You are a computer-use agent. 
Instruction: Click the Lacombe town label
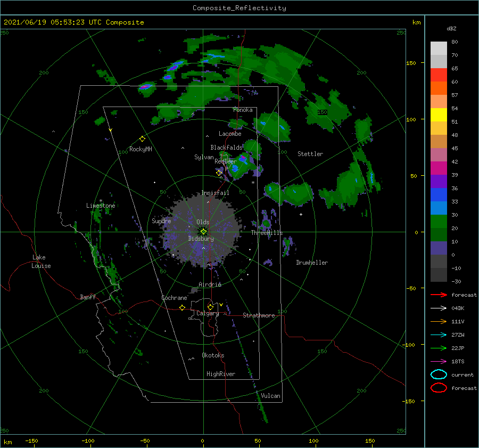(230, 134)
